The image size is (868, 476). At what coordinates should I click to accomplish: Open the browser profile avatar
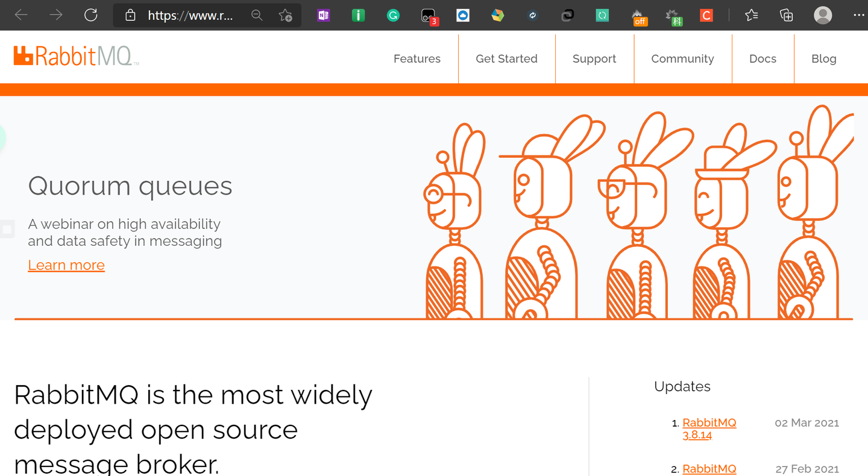click(x=823, y=15)
